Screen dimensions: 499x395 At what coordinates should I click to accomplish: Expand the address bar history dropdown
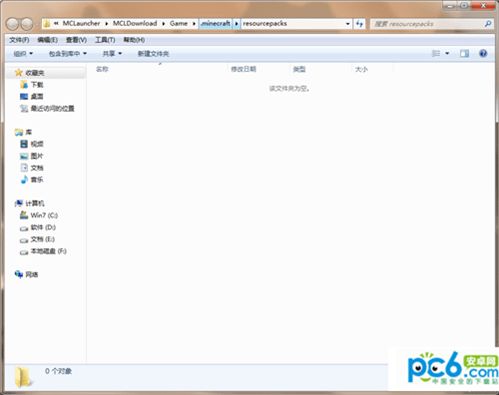click(348, 24)
